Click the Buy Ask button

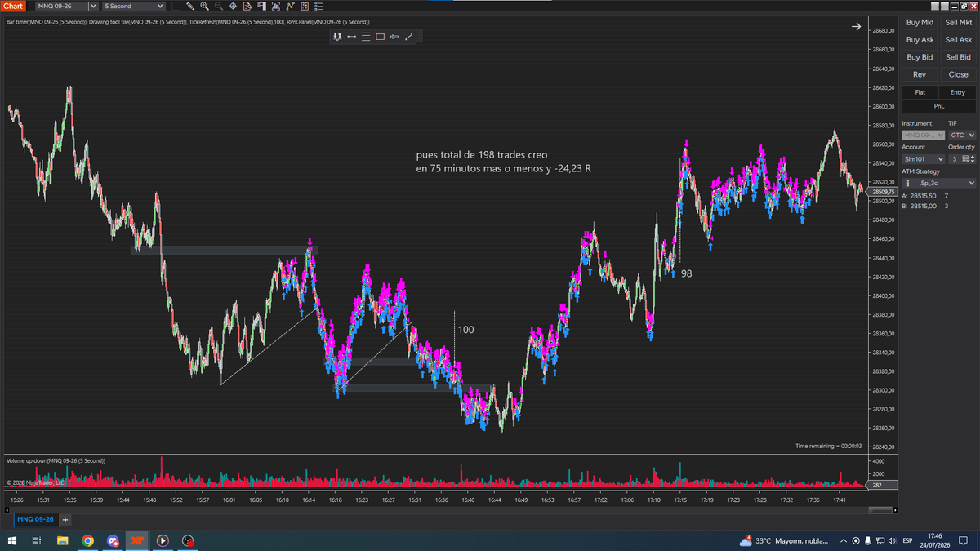(x=920, y=40)
